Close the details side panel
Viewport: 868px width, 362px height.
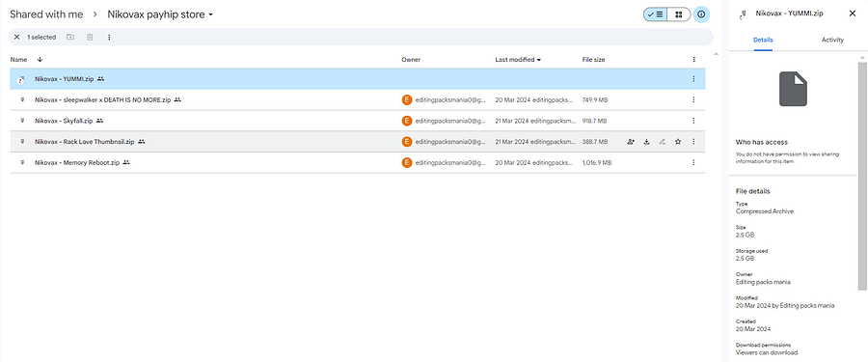pyautogui.click(x=852, y=14)
